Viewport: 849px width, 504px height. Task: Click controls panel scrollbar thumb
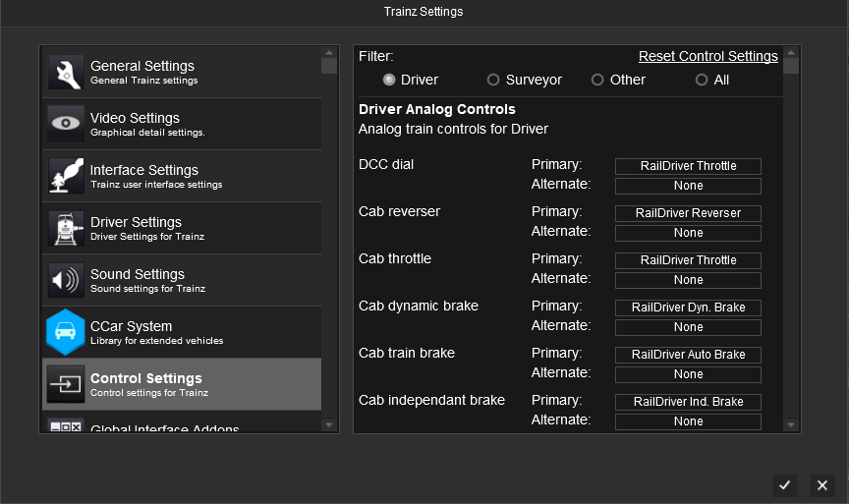point(791,66)
